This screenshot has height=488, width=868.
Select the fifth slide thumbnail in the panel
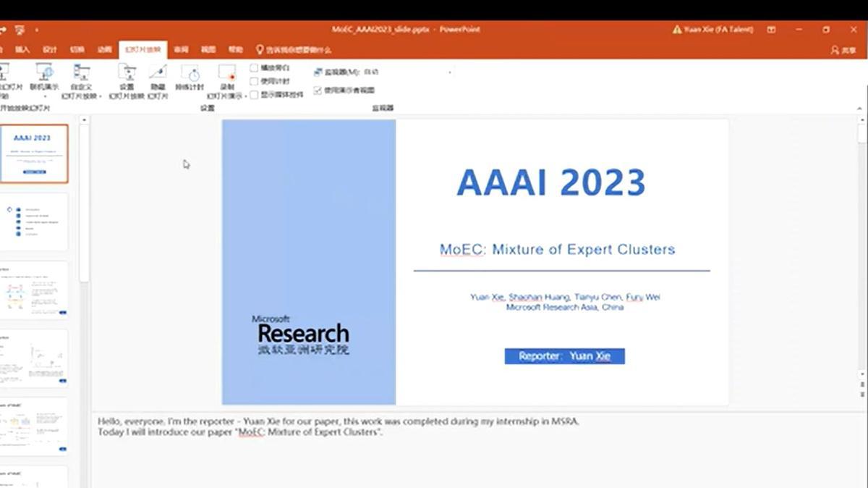(33, 426)
